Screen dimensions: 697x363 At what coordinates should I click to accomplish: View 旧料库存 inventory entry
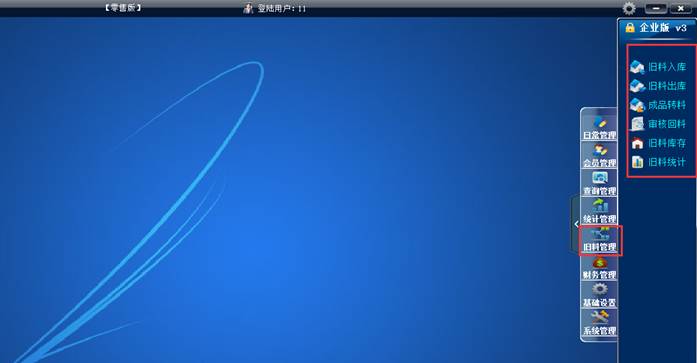[658, 143]
